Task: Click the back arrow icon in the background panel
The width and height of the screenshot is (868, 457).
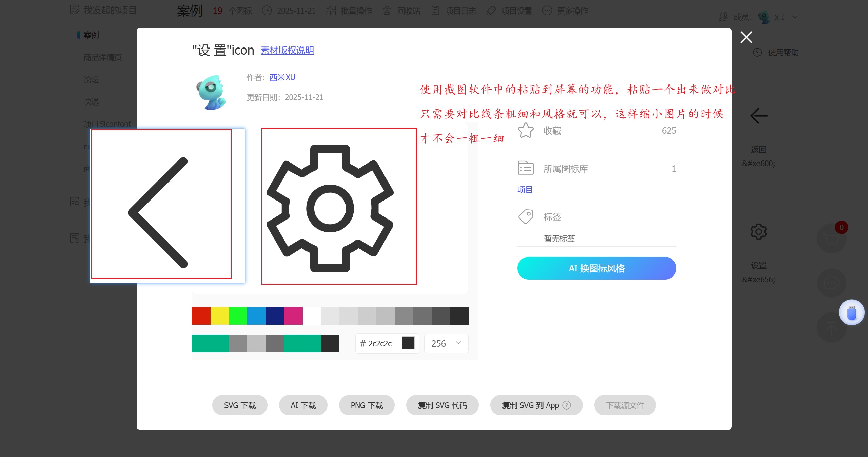Action: 758,116
